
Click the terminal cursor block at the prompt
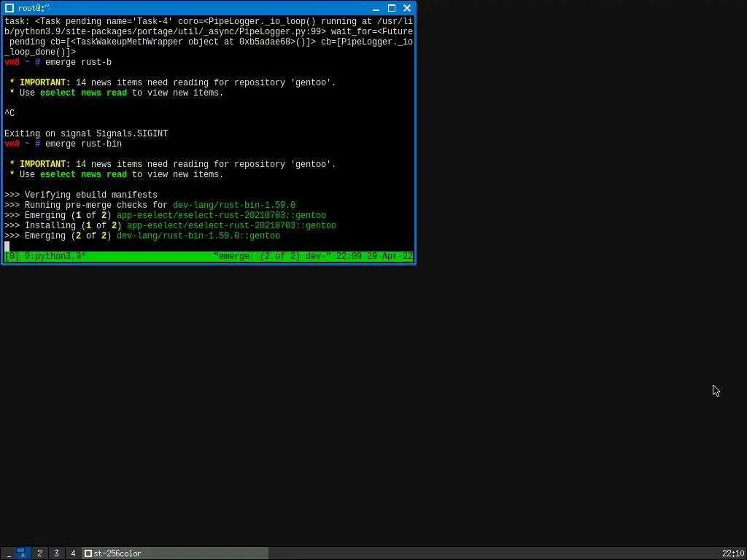(x=7, y=246)
